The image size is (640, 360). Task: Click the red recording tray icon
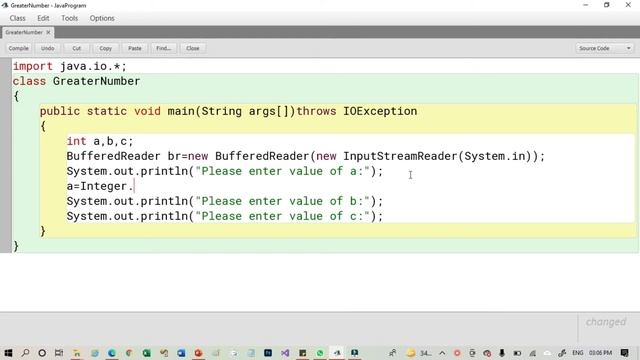[457, 353]
